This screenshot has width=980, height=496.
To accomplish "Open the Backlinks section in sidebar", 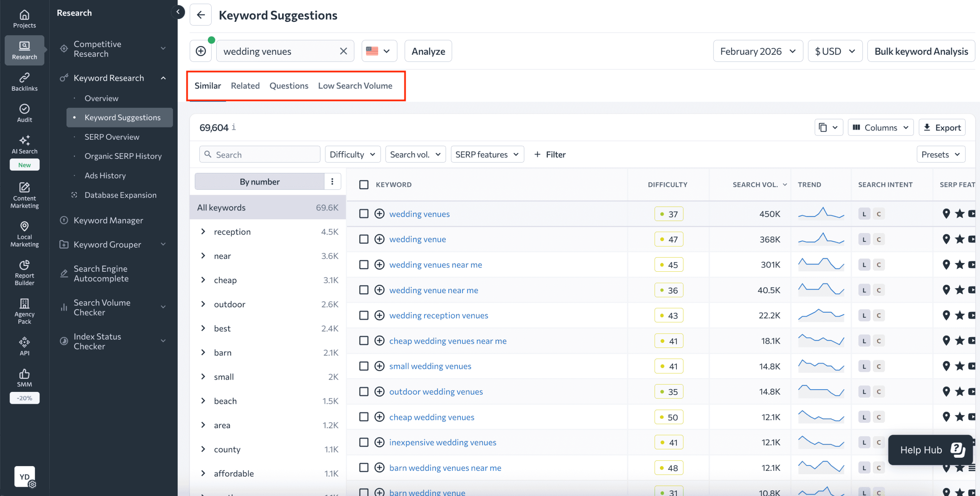I will (x=24, y=81).
